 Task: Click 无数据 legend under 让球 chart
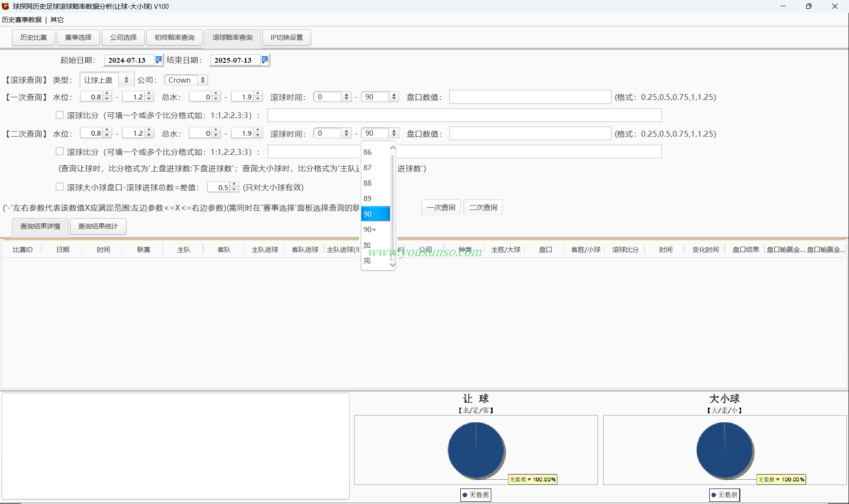pyautogui.click(x=476, y=495)
